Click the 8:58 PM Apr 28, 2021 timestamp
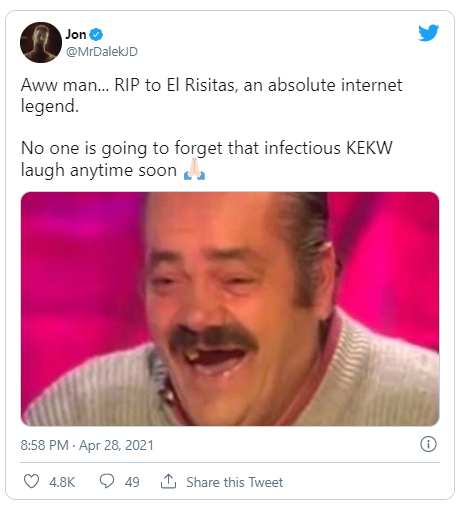The image size is (458, 514). click(x=87, y=445)
